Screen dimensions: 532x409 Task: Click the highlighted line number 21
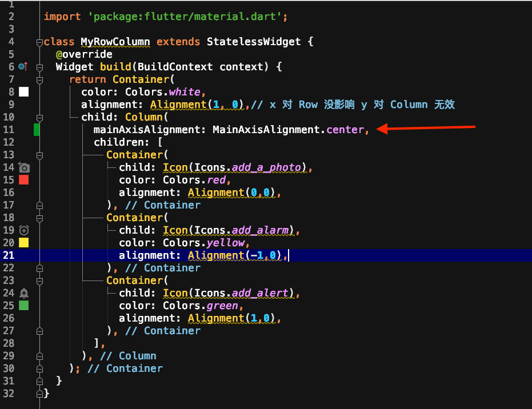9,255
